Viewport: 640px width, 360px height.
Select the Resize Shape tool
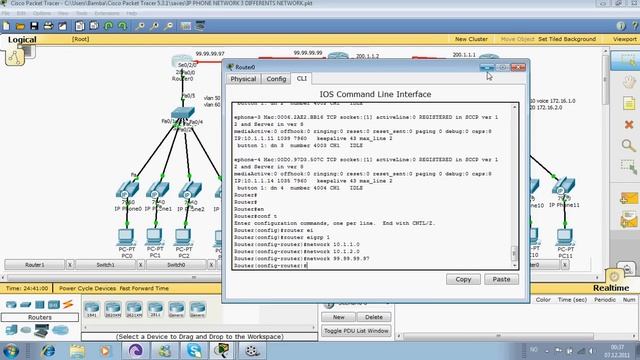point(629,167)
